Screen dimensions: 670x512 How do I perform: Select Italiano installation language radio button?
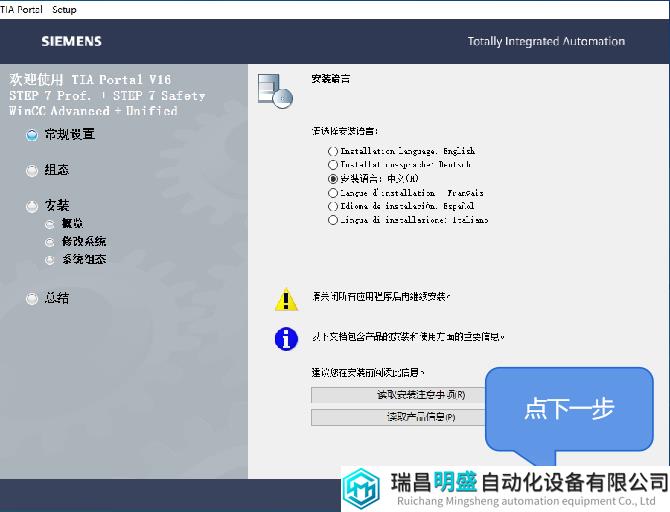pos(333,220)
